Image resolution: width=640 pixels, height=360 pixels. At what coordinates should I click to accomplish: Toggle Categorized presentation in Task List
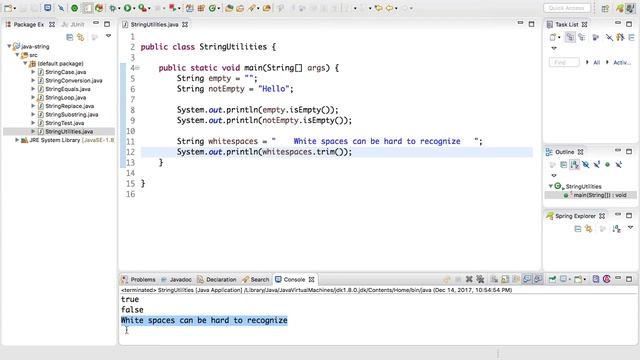point(570,38)
